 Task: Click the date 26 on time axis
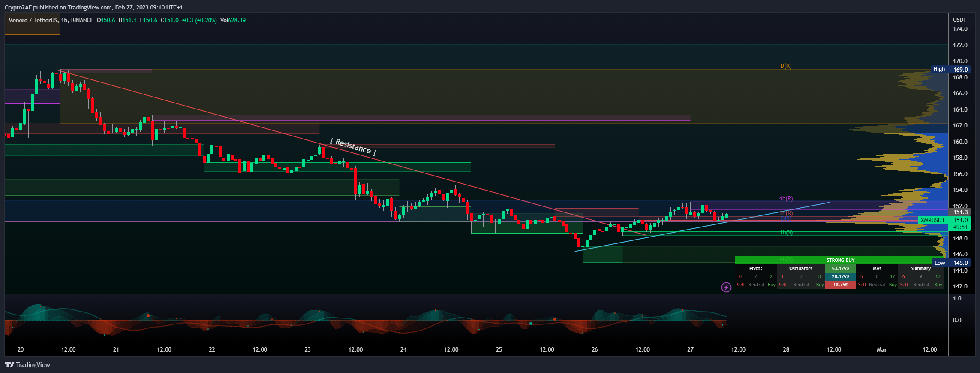pyautogui.click(x=595, y=349)
